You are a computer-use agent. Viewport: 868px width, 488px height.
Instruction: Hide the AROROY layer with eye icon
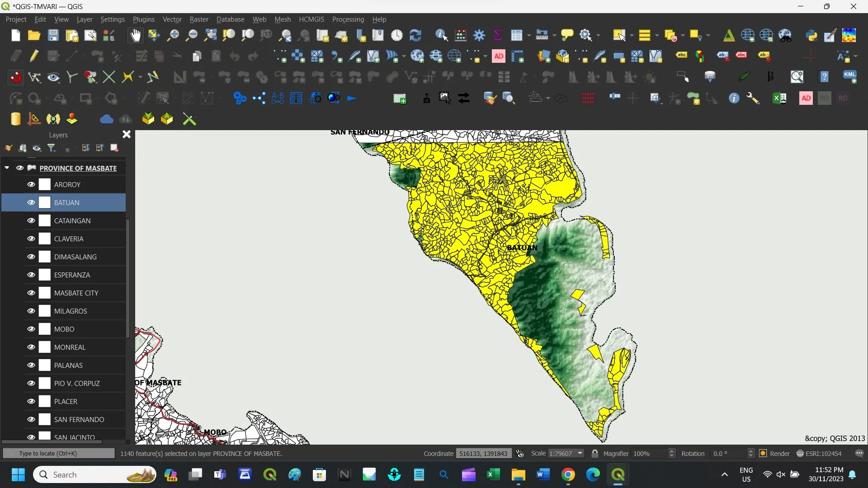click(31, 184)
